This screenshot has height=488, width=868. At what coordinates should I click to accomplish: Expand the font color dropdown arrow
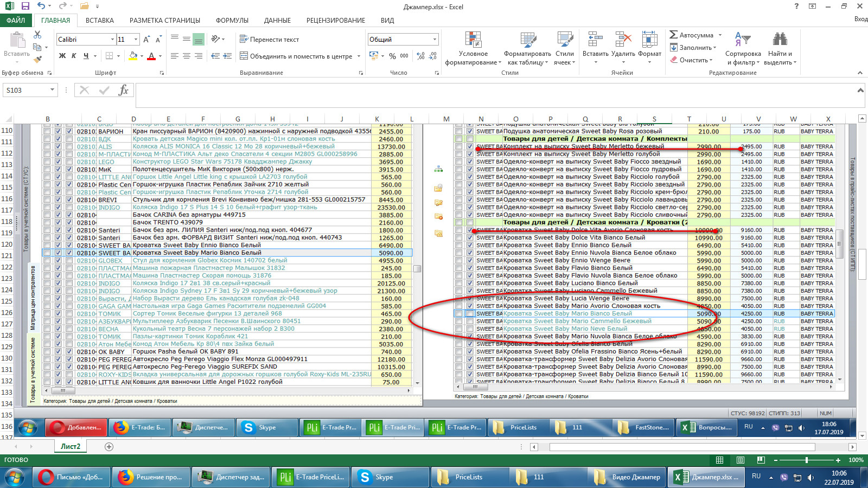click(x=161, y=56)
